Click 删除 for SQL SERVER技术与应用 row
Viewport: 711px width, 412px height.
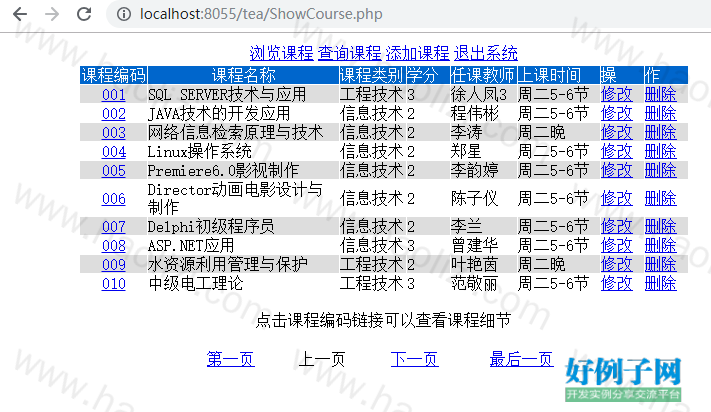click(660, 95)
